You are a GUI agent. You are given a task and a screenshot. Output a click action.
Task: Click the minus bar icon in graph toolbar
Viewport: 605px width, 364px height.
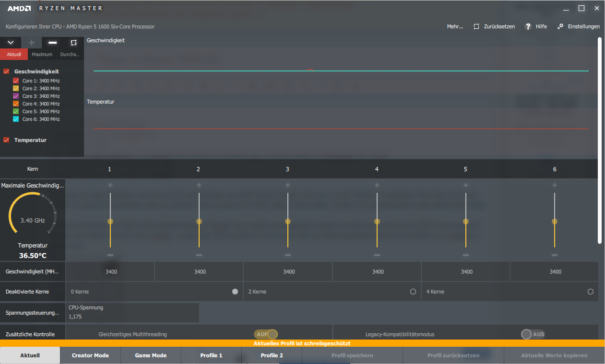53,43
